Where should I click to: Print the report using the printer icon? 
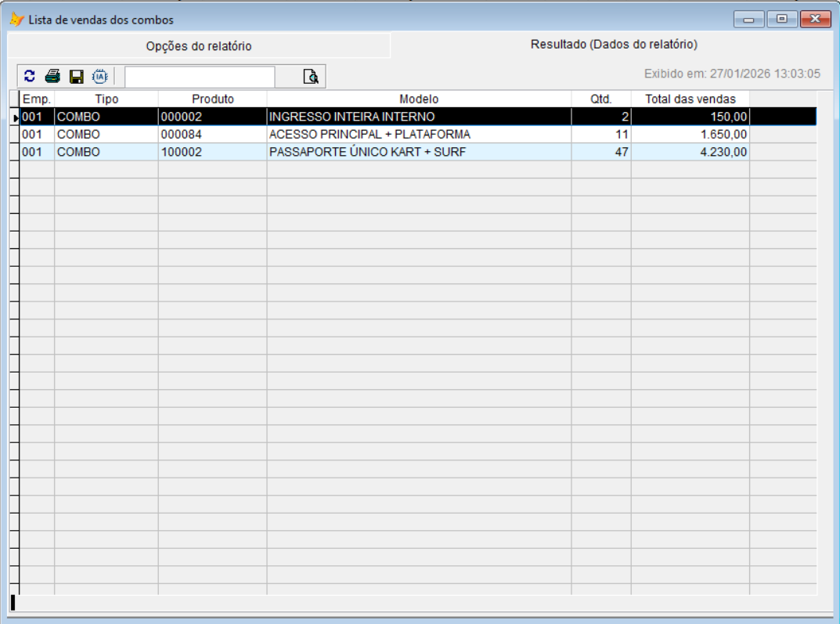tap(52, 76)
